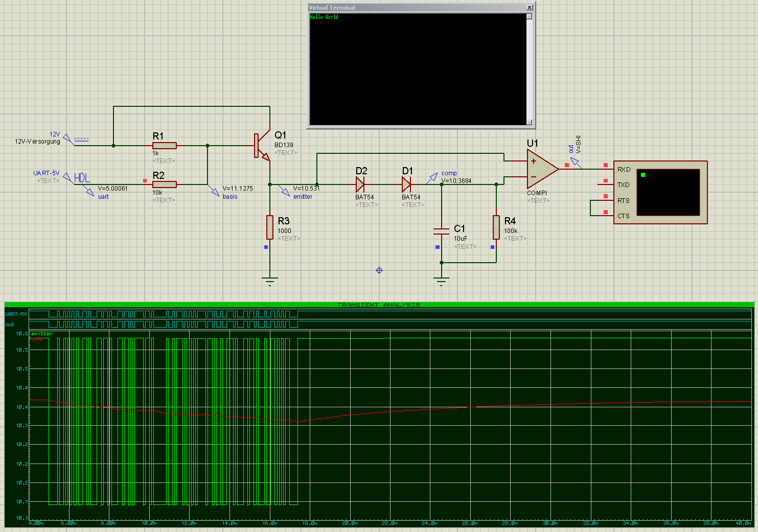The height and width of the screenshot is (532, 758).
Task: Click the comp voltage probe arrow
Action: (x=433, y=177)
